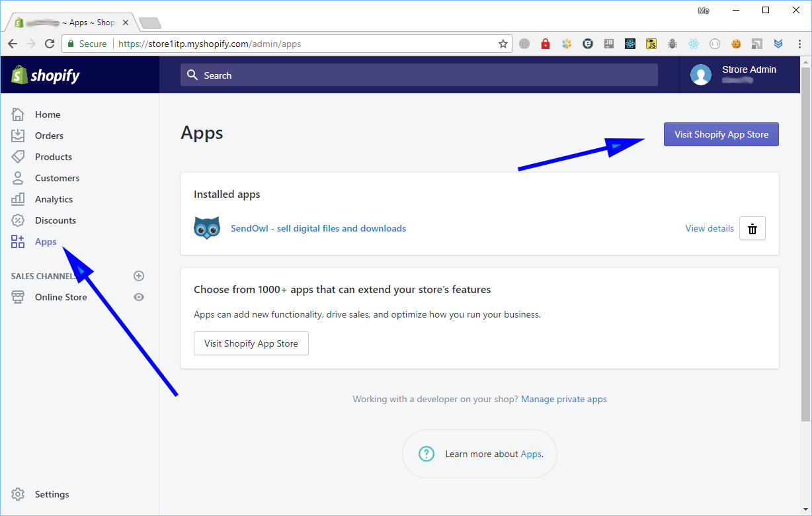The height and width of the screenshot is (516, 812).
Task: Follow the Learn more about Apps link
Action: point(531,454)
